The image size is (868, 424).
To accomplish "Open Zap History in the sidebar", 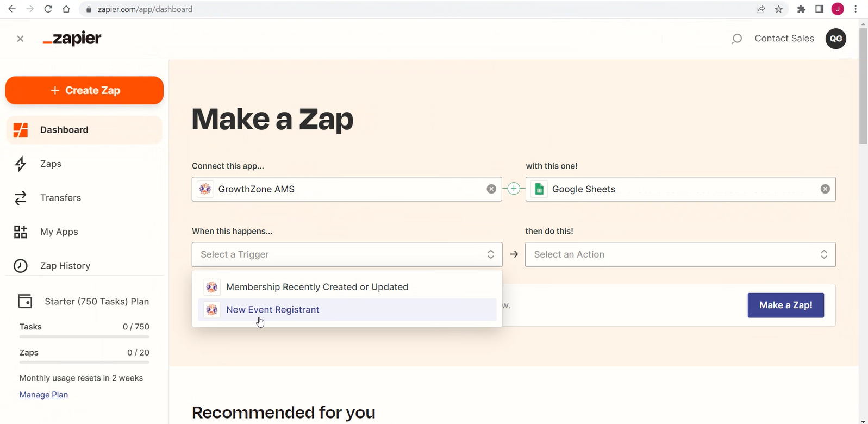I will coord(84,266).
